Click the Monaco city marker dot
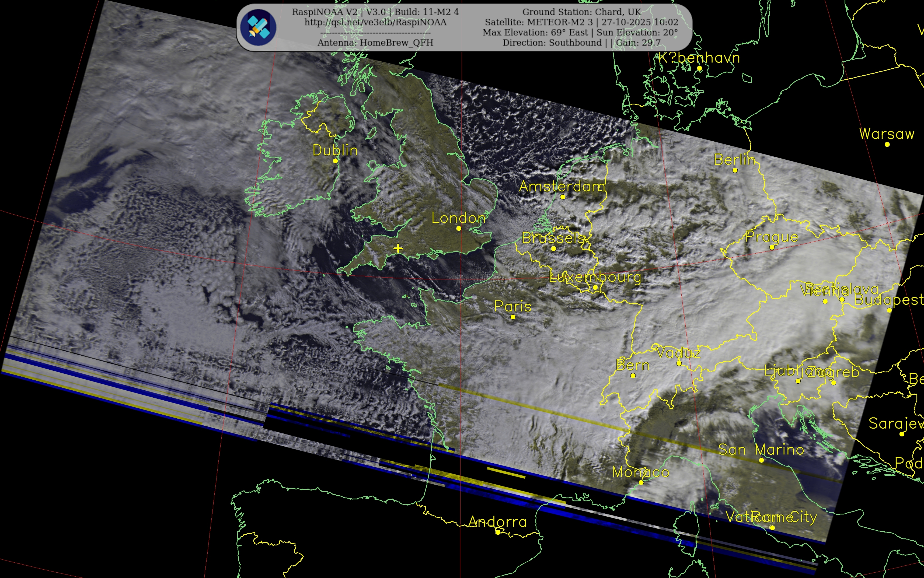 [x=641, y=482]
